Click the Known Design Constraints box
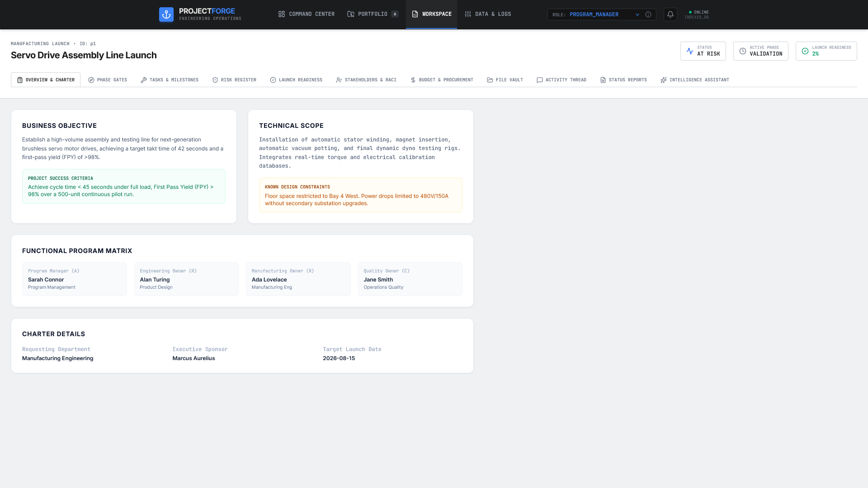 (361, 195)
